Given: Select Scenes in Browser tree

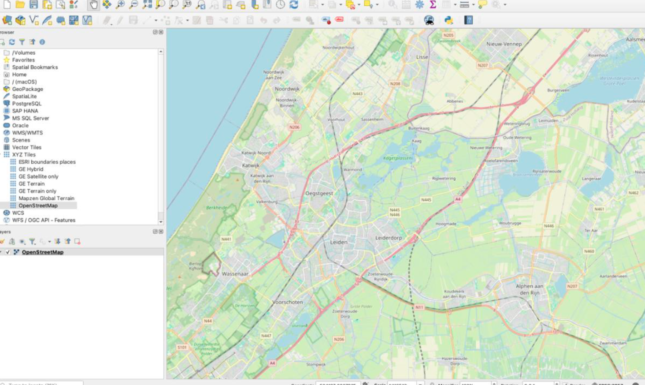Looking at the screenshot, I should tap(21, 140).
